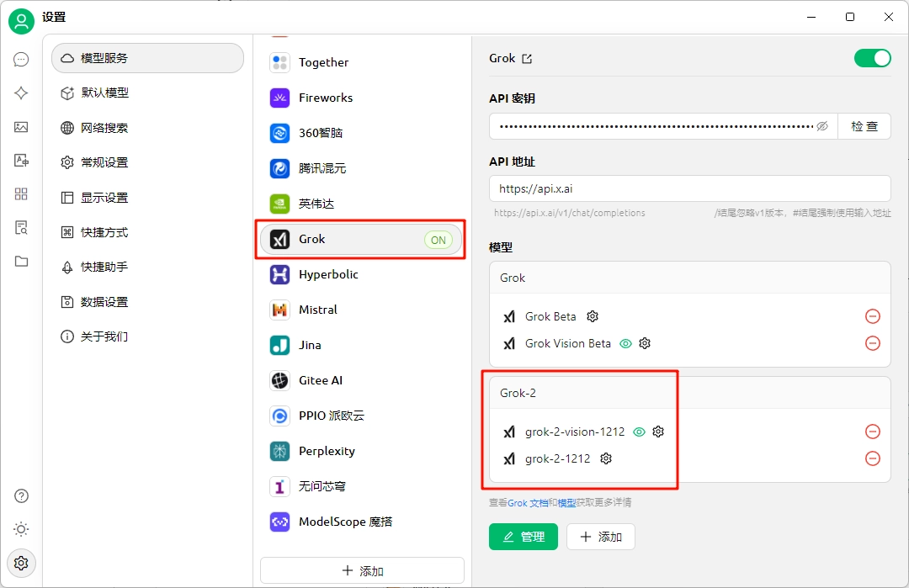The width and height of the screenshot is (909, 588).
Task: Show the hidden API key
Action: point(822,126)
